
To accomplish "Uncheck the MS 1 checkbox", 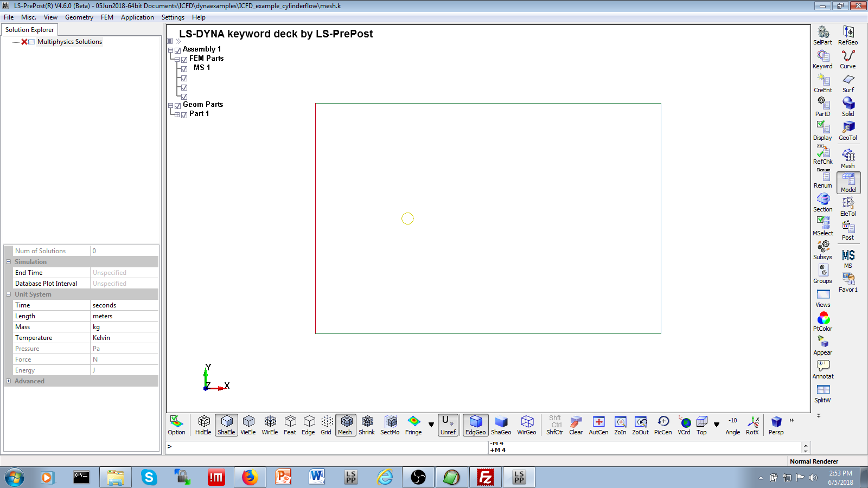I will 184,68.
